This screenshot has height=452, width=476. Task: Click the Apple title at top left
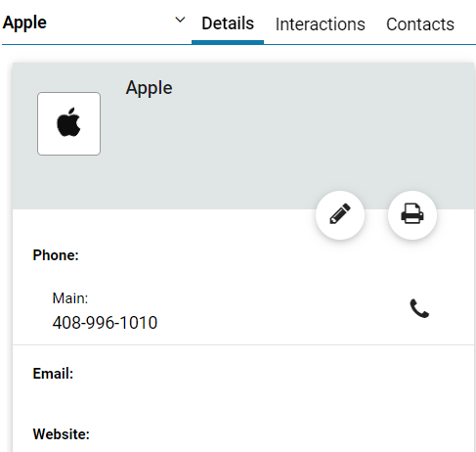pyautogui.click(x=24, y=23)
